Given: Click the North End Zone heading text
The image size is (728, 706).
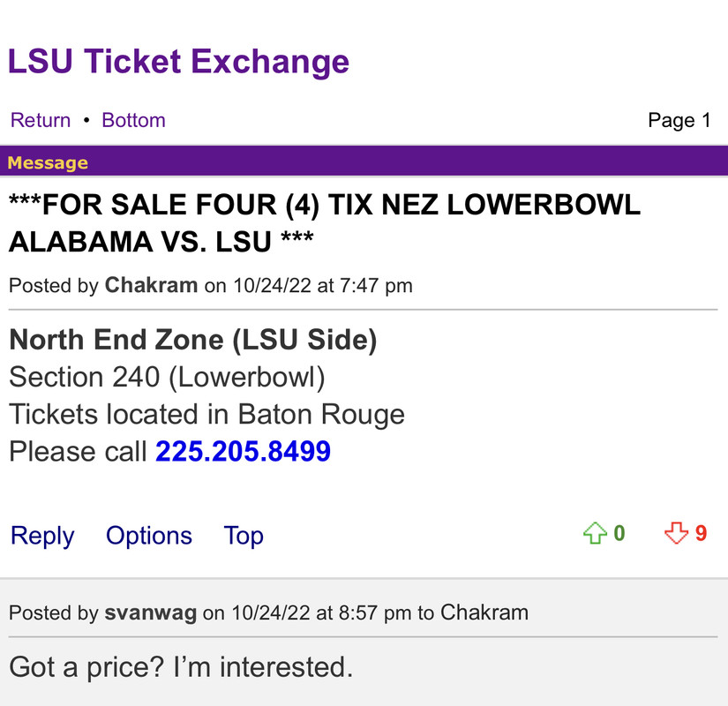Looking at the screenshot, I should [192, 340].
